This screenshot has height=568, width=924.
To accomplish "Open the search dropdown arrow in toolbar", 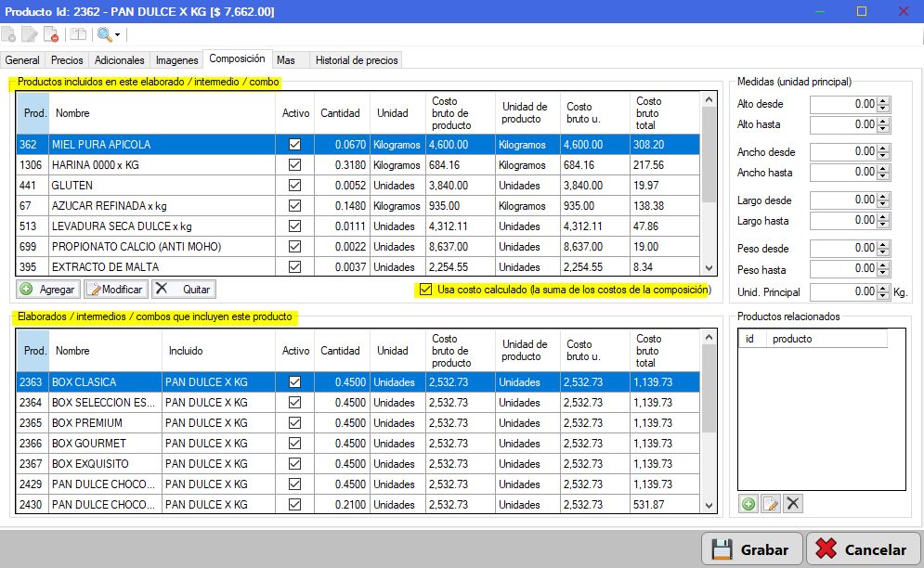I will (x=117, y=35).
